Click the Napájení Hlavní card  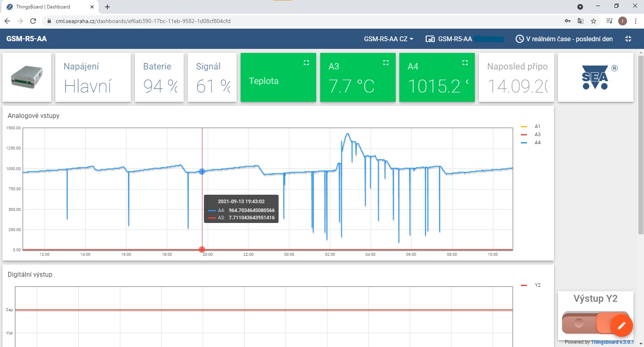93,77
